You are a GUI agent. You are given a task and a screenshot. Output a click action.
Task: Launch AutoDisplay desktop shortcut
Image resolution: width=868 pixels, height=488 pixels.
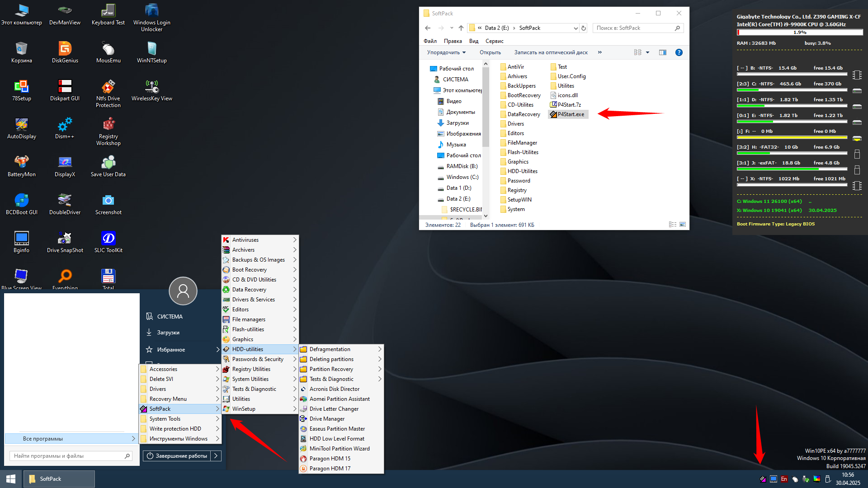tap(21, 128)
